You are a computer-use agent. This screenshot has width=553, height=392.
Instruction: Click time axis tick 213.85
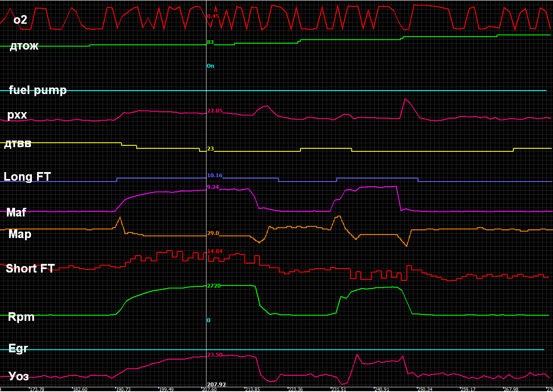coord(252,389)
